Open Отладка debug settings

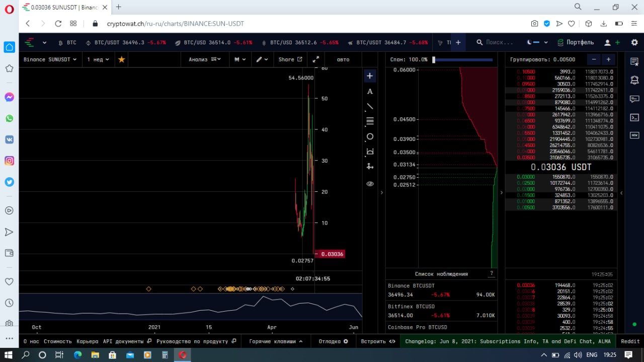click(333, 341)
